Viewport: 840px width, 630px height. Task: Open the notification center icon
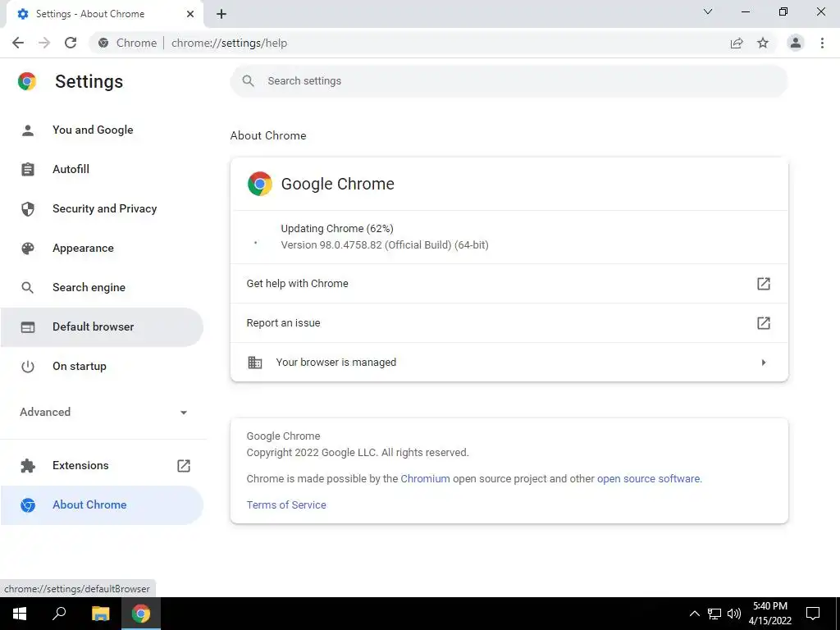[x=813, y=614]
